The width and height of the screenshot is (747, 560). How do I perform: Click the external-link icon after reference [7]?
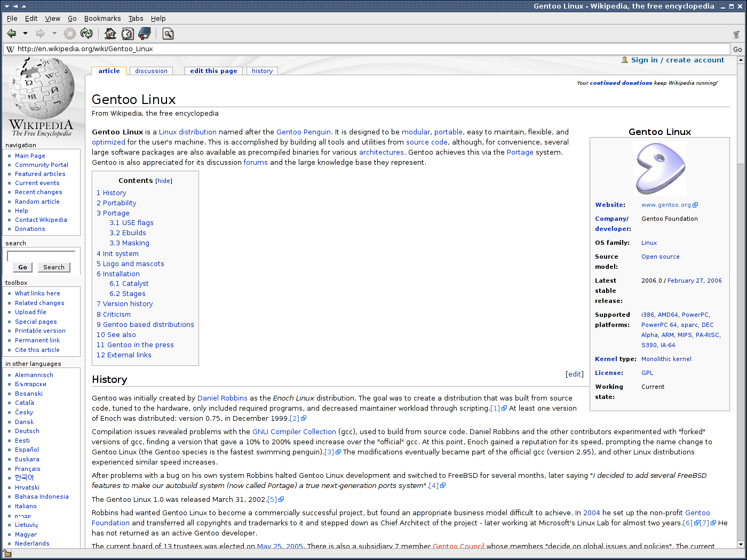coord(713,523)
